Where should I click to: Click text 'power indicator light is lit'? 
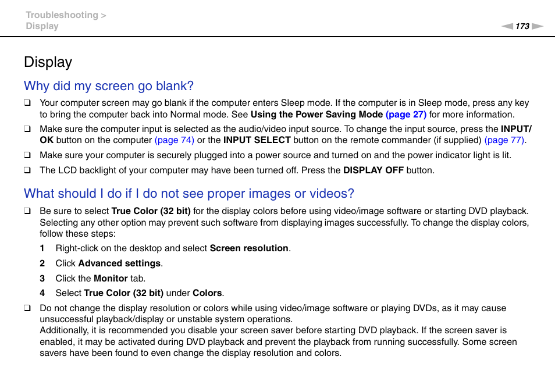pyautogui.click(x=459, y=155)
